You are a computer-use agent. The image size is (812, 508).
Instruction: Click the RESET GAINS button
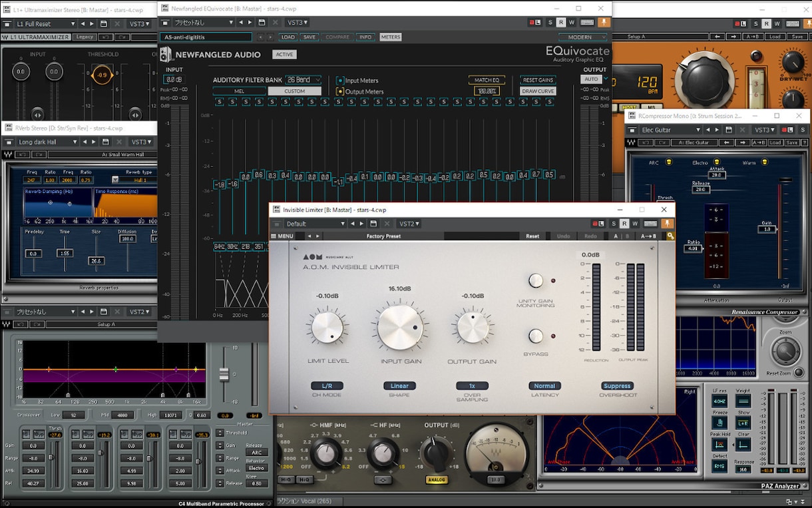[538, 80]
